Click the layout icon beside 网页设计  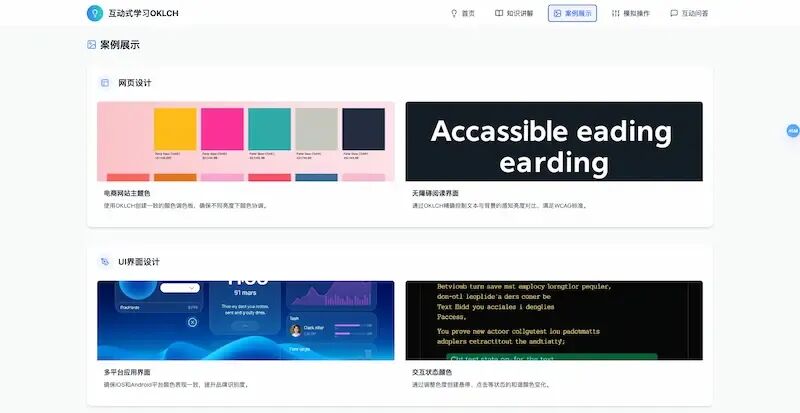click(x=105, y=83)
